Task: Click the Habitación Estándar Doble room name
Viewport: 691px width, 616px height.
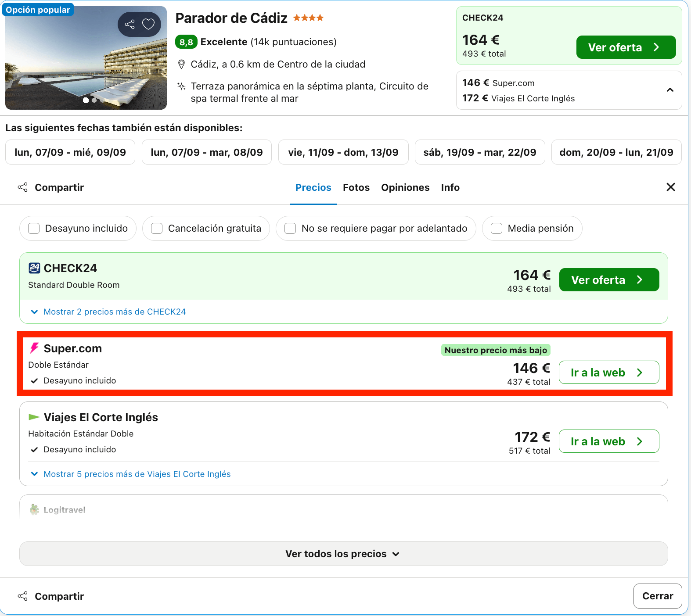Action: coord(81,434)
